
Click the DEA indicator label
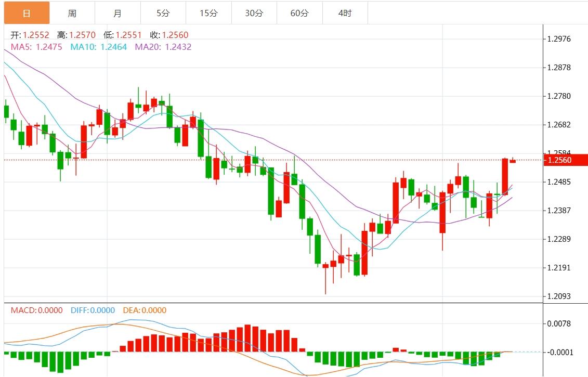click(145, 310)
